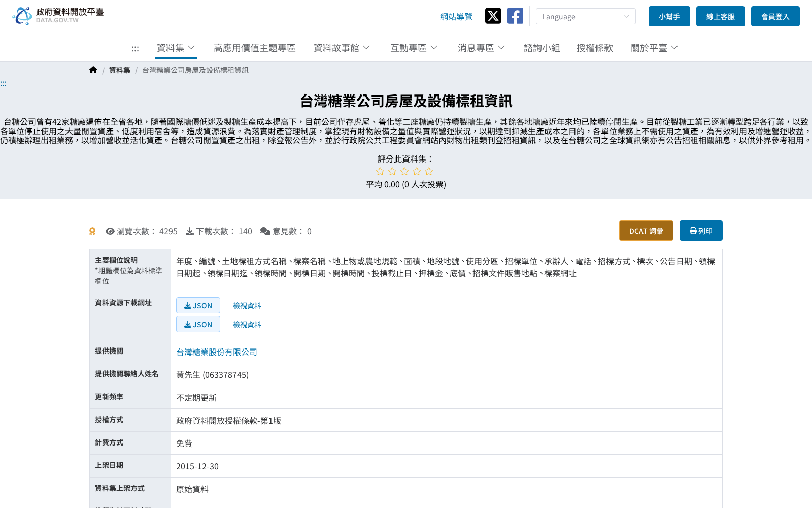Click the 小幫手 button

tap(669, 16)
